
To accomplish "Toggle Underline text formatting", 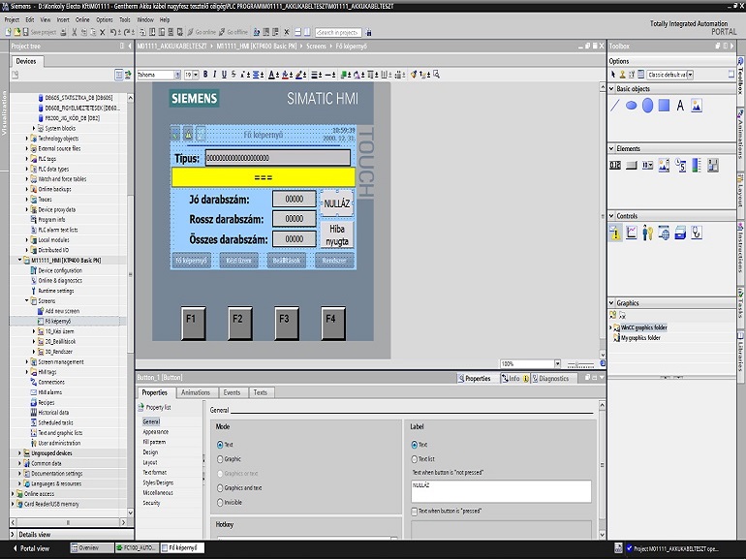I will click(224, 75).
